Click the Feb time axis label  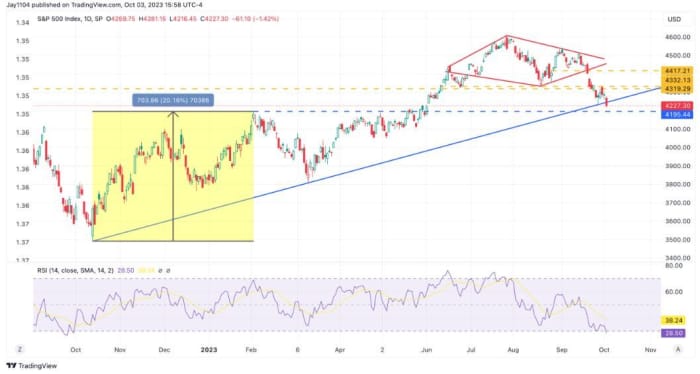click(x=251, y=350)
